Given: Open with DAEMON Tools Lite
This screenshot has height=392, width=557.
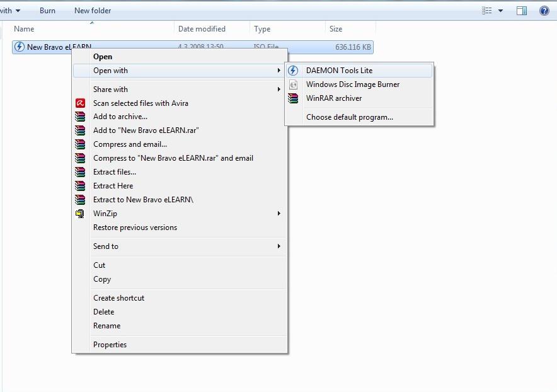Looking at the screenshot, I should [359, 71].
